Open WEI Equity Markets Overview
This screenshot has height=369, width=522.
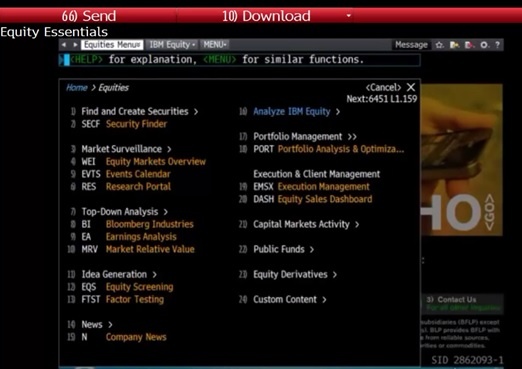(144, 162)
